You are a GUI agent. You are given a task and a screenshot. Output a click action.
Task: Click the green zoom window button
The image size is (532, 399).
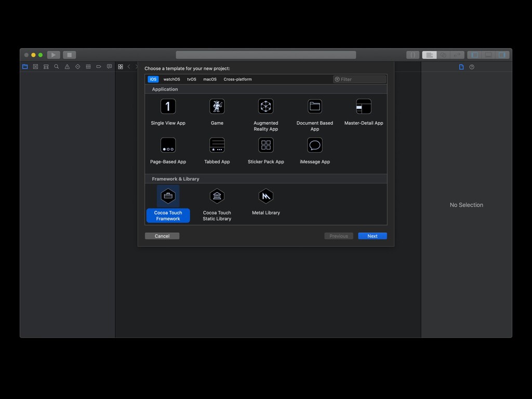tap(41, 55)
